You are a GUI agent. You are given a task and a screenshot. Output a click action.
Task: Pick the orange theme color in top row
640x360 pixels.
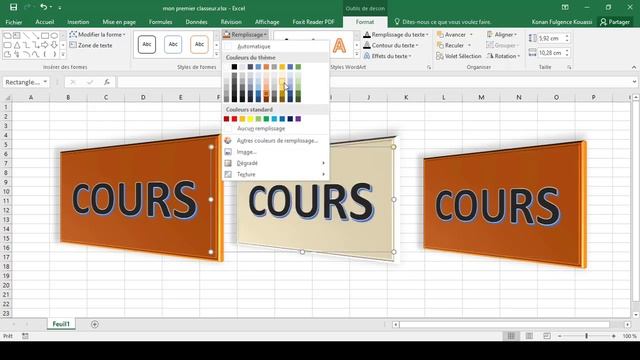tap(266, 67)
